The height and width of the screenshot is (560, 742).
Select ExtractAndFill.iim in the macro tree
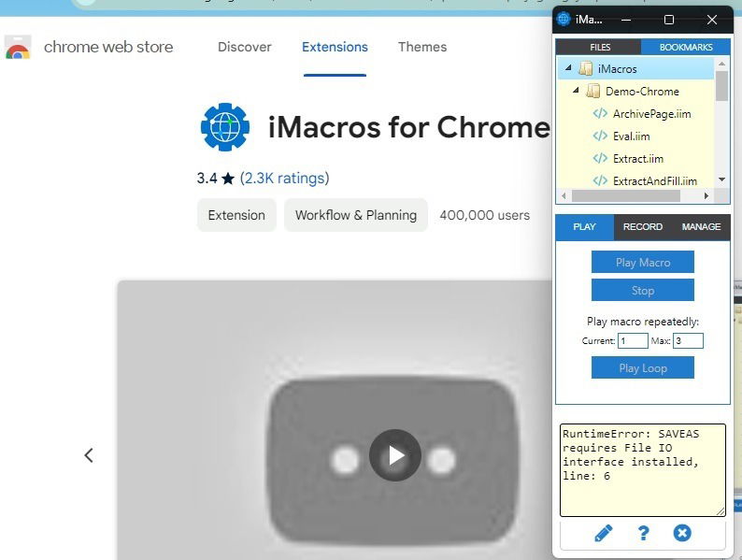[x=654, y=180]
